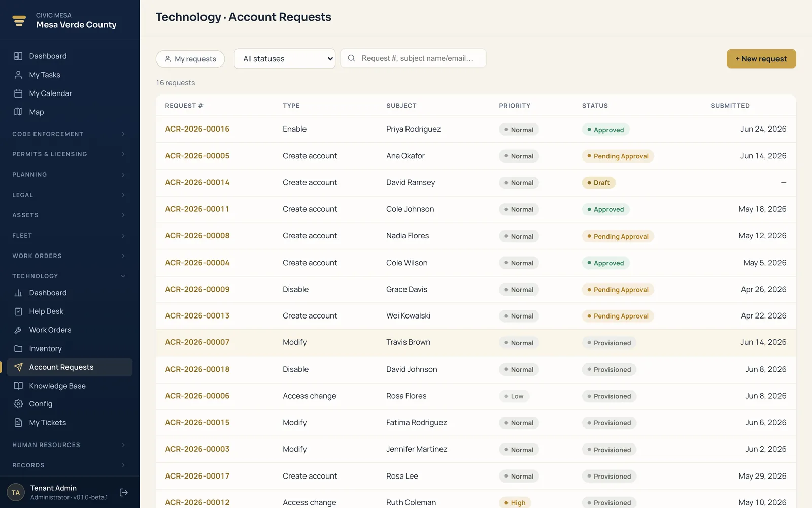Click subject name Jennifer Martinez
Image resolution: width=812 pixels, height=508 pixels.
pos(417,449)
